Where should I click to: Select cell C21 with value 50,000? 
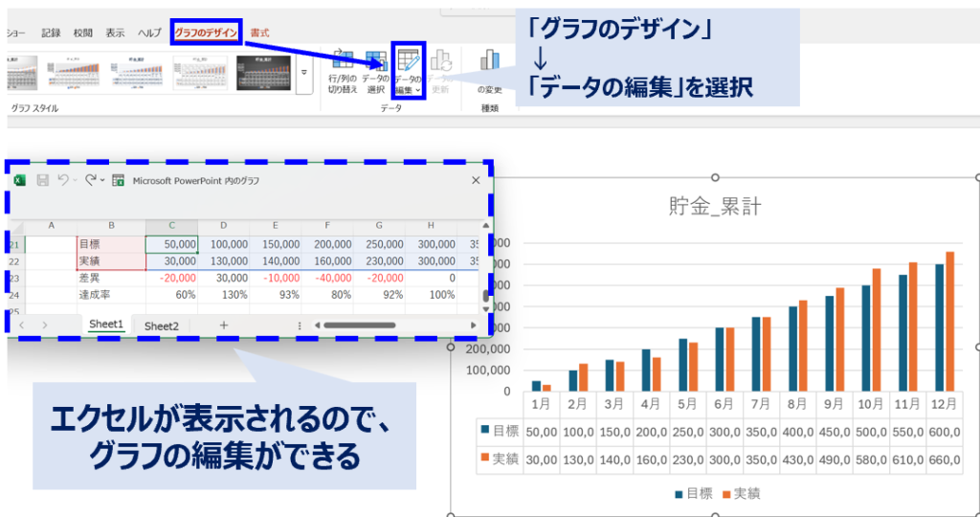tap(172, 244)
